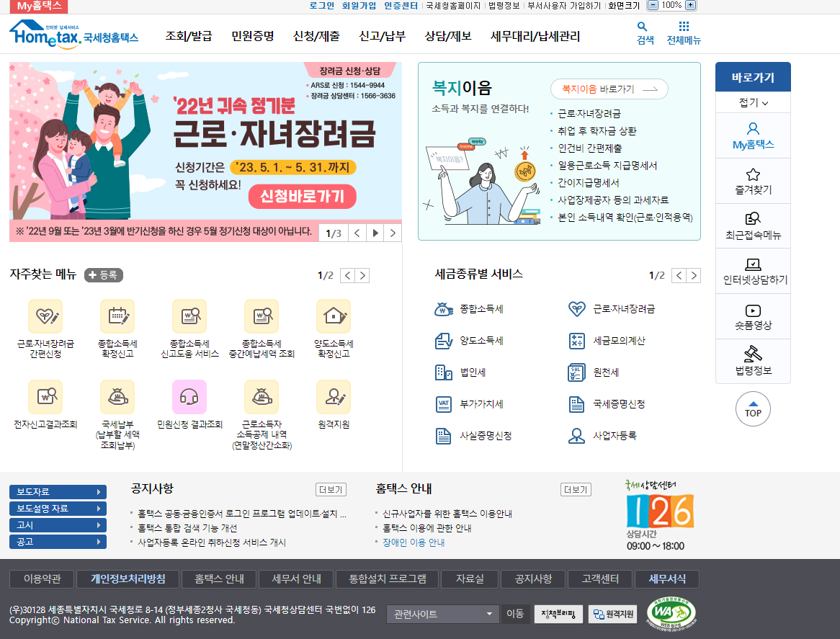Jump to top with TOP button

(753, 408)
